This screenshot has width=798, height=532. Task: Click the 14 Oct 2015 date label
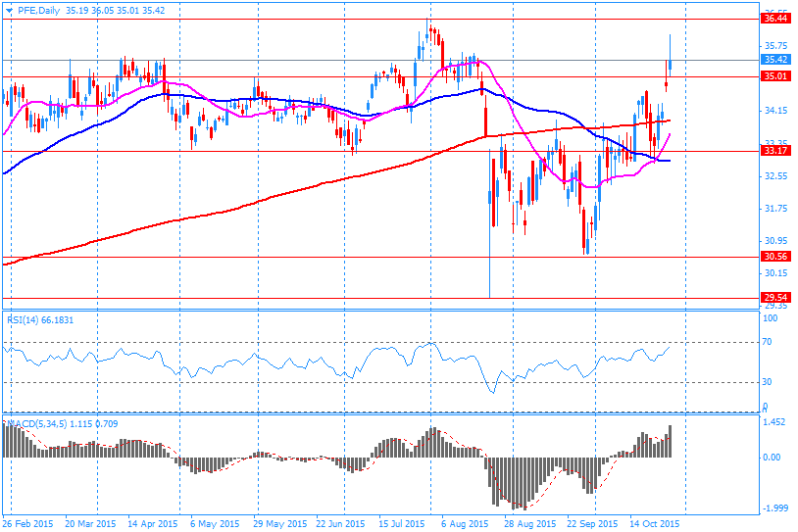(655, 524)
